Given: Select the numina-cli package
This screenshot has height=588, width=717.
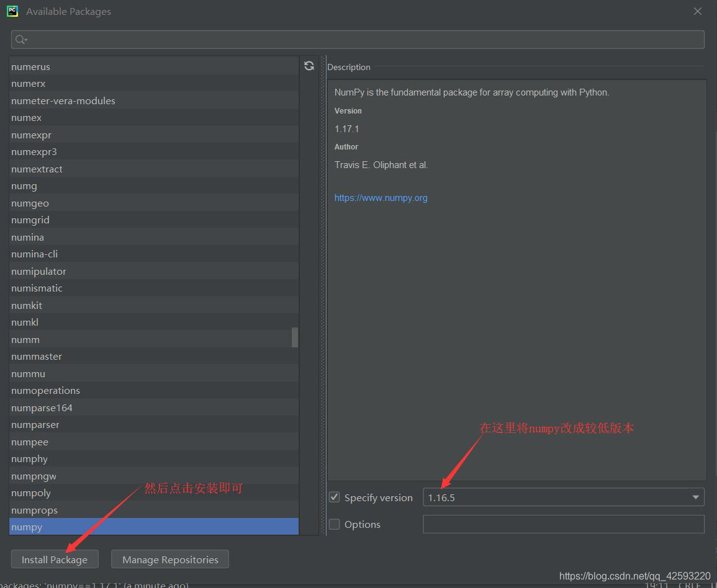Looking at the screenshot, I should coord(154,254).
